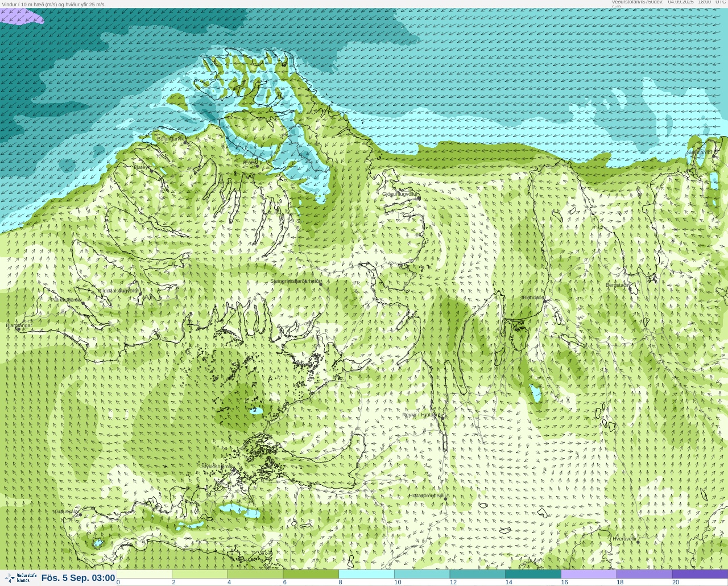
Task: Click the Bergstaðir station label
Action: 618,284
